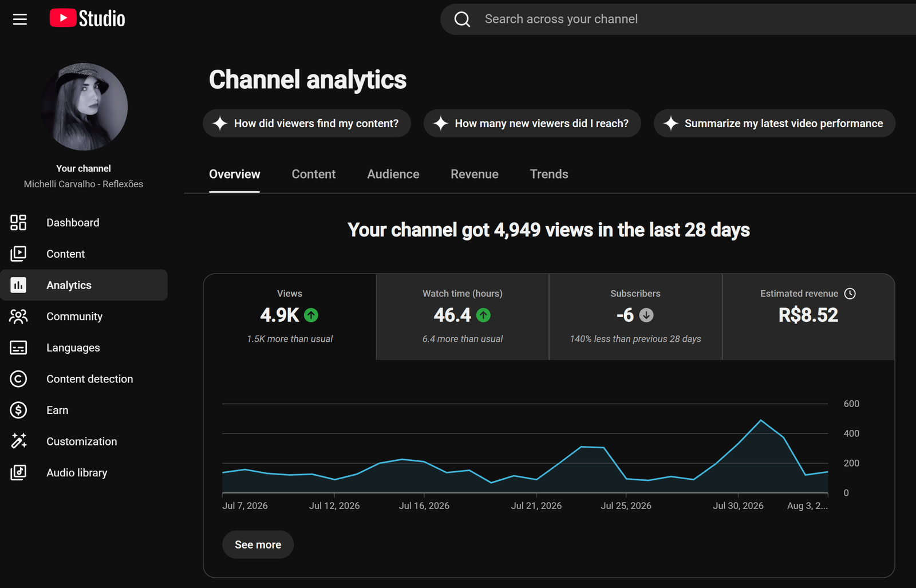The height and width of the screenshot is (588, 916).
Task: Open Dashboard from the sidebar icon
Action: pos(18,222)
